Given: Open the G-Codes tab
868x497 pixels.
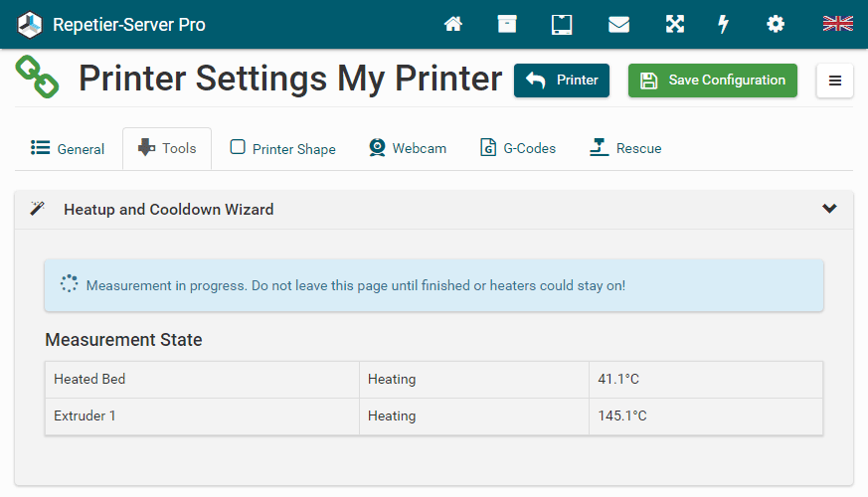Looking at the screenshot, I should click(x=518, y=148).
